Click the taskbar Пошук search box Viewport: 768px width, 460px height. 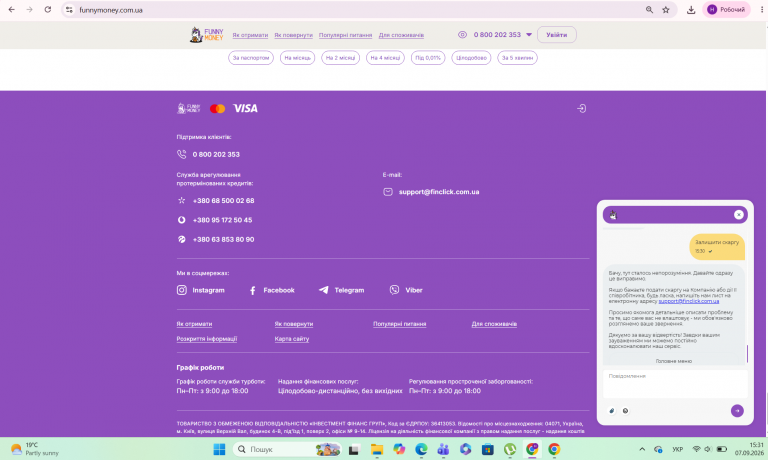pos(287,449)
